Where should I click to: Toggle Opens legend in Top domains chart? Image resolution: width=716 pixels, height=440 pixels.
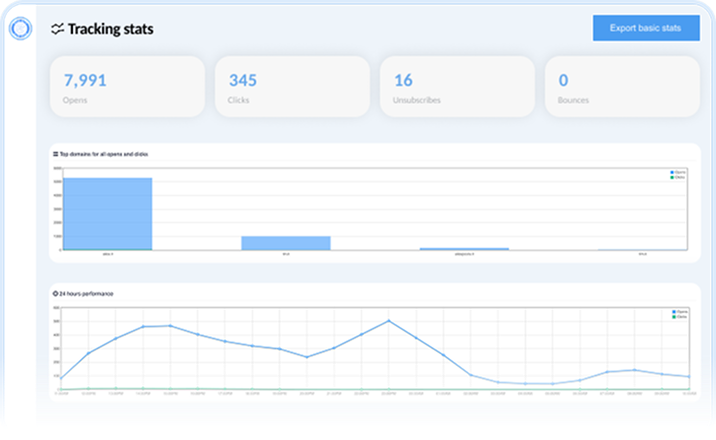click(678, 173)
